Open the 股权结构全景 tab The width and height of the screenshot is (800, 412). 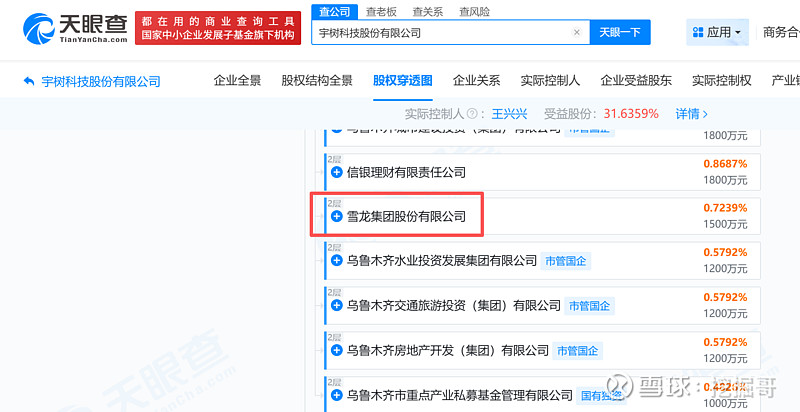(x=317, y=81)
